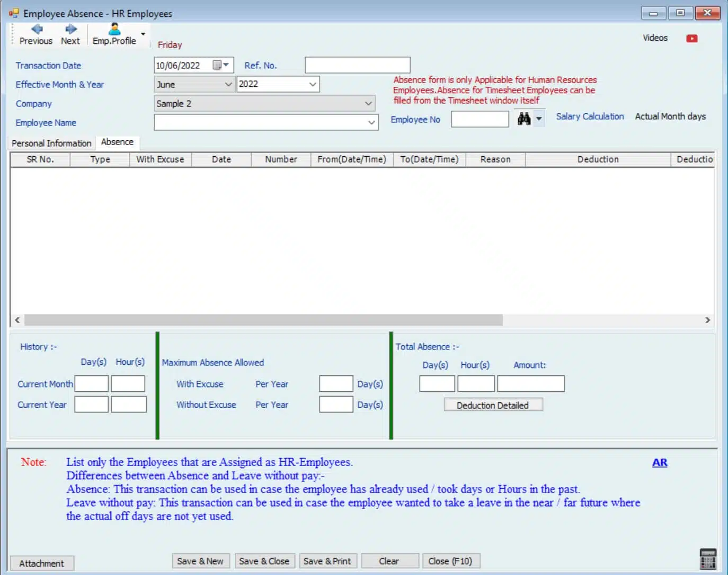Switch to the Absence tab
This screenshot has height=575, width=728.
coord(117,142)
